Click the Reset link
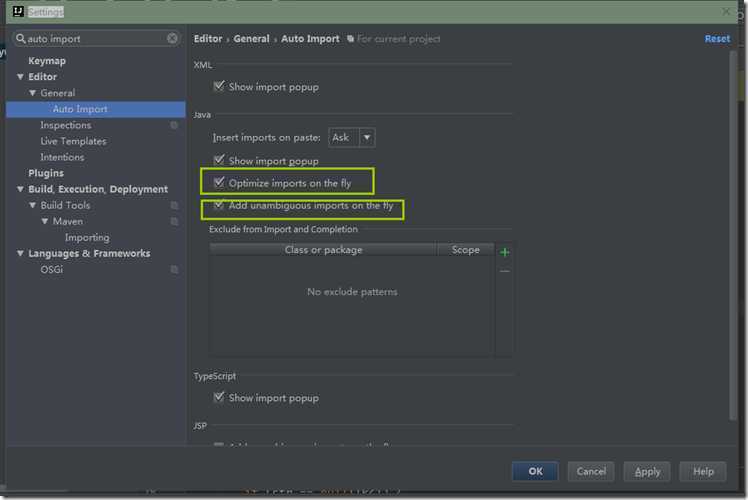The width and height of the screenshot is (748, 500). click(717, 39)
